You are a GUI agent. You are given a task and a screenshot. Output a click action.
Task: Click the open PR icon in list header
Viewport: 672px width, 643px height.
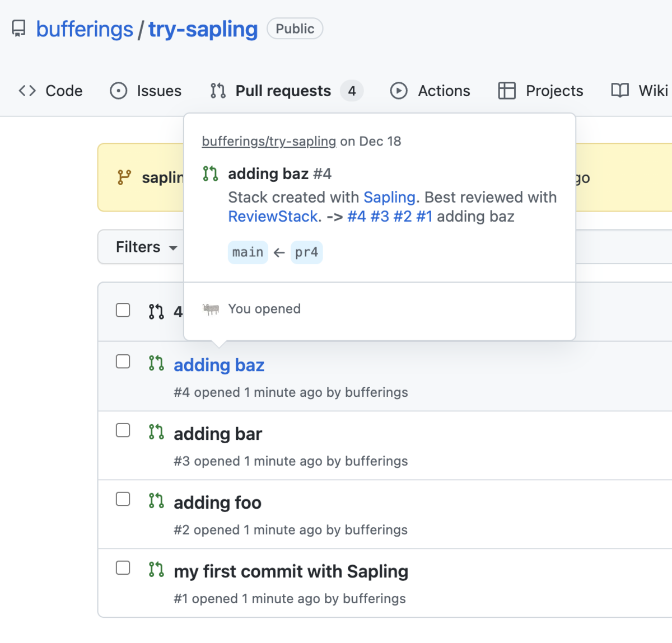point(156,312)
